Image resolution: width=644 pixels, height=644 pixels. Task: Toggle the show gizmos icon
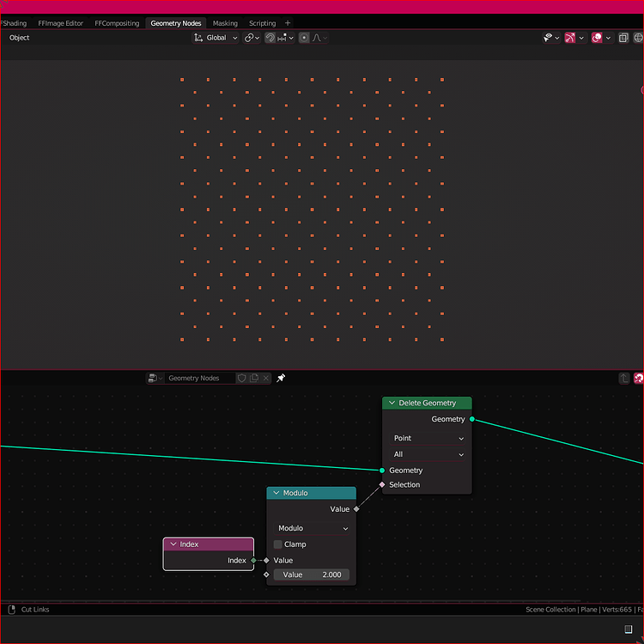569,38
